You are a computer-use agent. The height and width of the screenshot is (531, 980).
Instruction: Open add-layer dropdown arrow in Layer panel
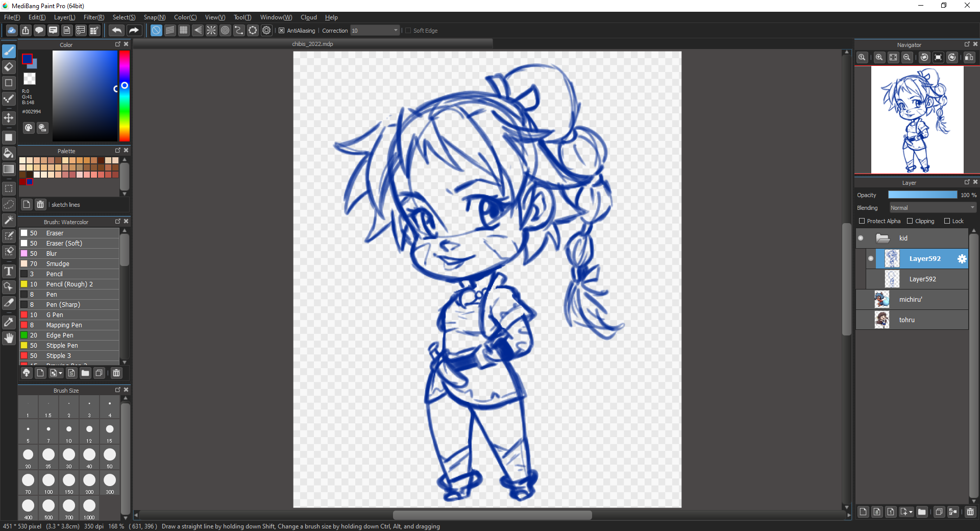pos(911,512)
